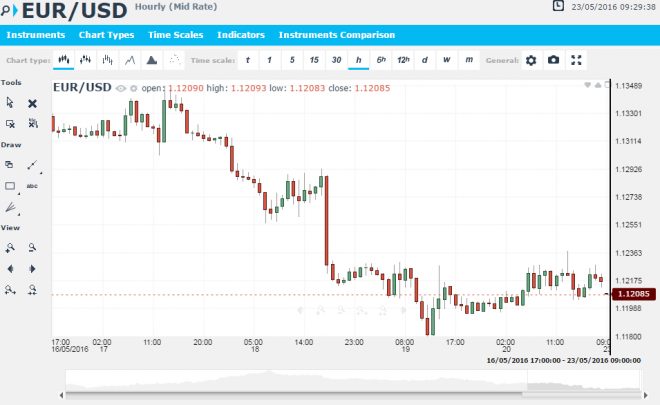Switch to the area chart type
Screen dimensions: 660x405
pos(152,60)
